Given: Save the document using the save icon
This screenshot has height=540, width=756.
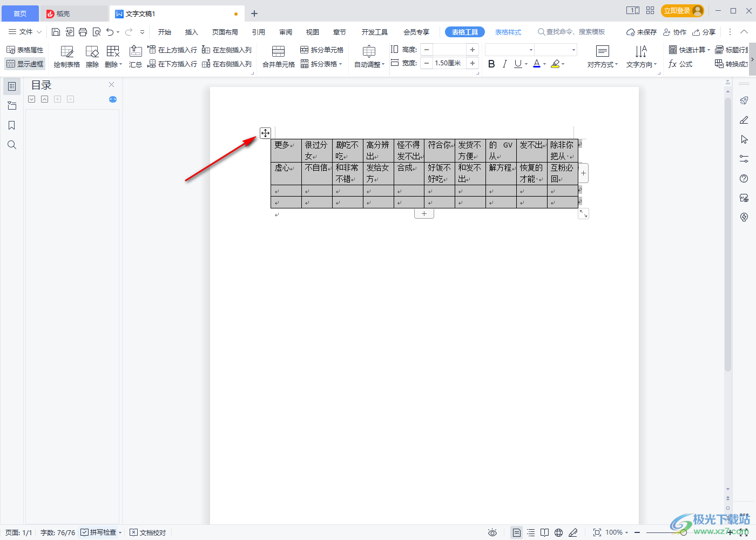Looking at the screenshot, I should click(56, 32).
